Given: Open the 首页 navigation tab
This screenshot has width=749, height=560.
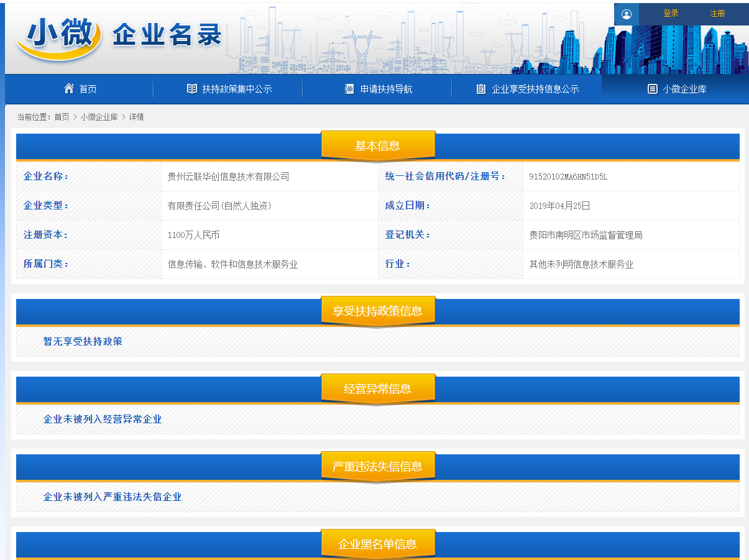Looking at the screenshot, I should (79, 89).
